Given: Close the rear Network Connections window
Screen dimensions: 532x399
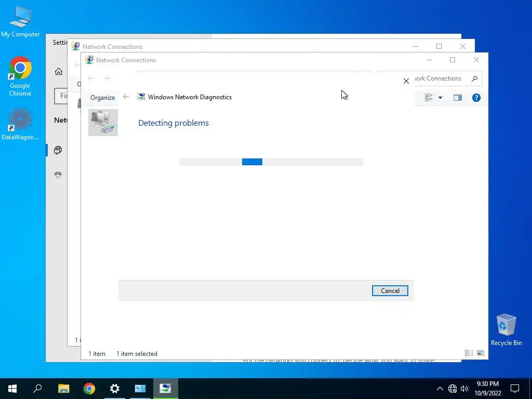Looking at the screenshot, I should pos(463,46).
